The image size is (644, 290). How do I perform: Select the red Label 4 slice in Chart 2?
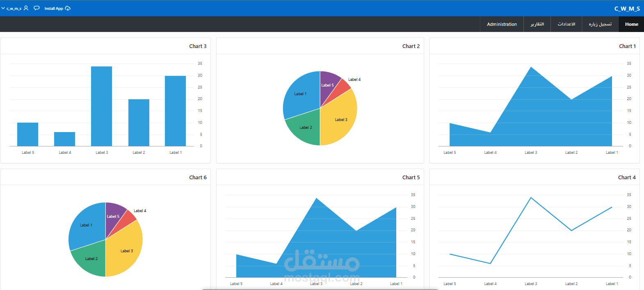pos(342,88)
